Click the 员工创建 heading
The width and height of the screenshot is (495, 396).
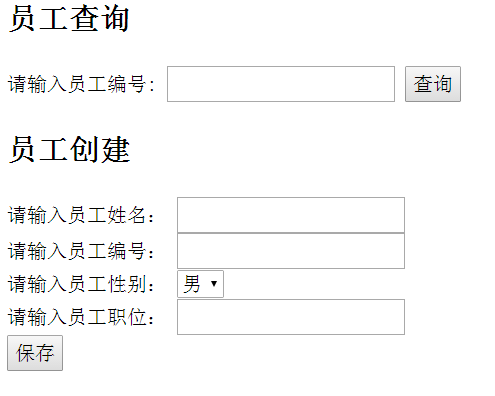[69, 150]
